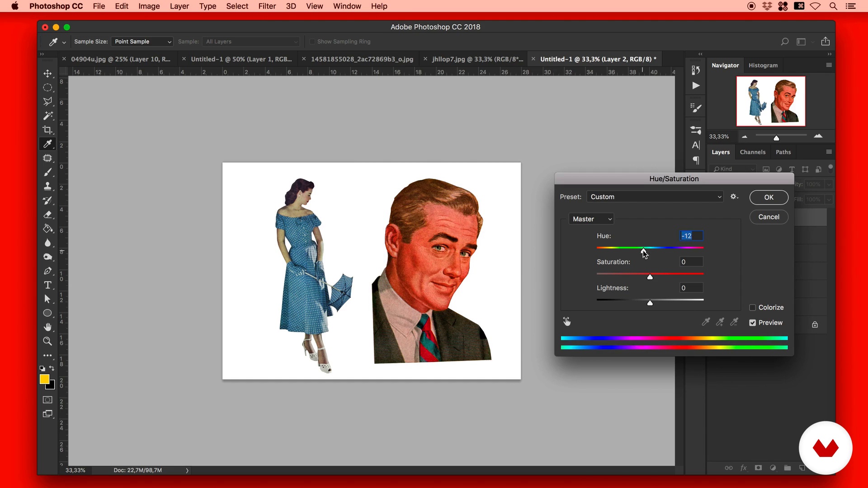Click the Hue value input field
This screenshot has width=868, height=488.
pos(692,236)
